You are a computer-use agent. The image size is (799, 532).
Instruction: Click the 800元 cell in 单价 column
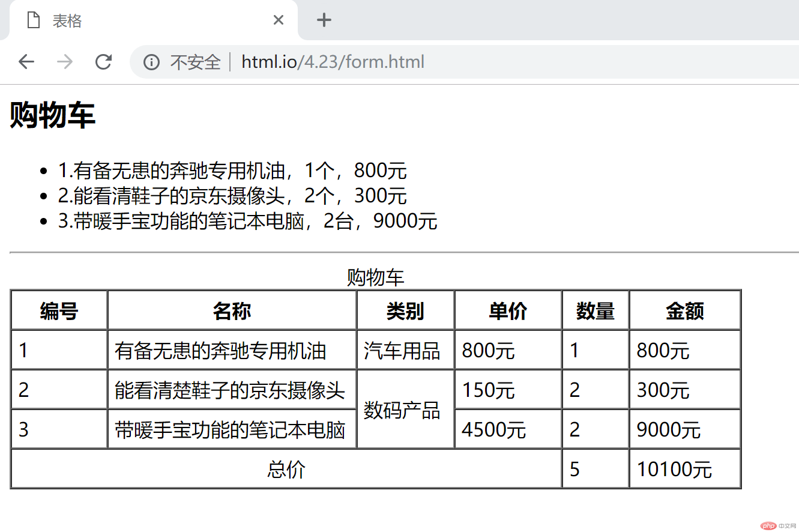[x=508, y=351]
